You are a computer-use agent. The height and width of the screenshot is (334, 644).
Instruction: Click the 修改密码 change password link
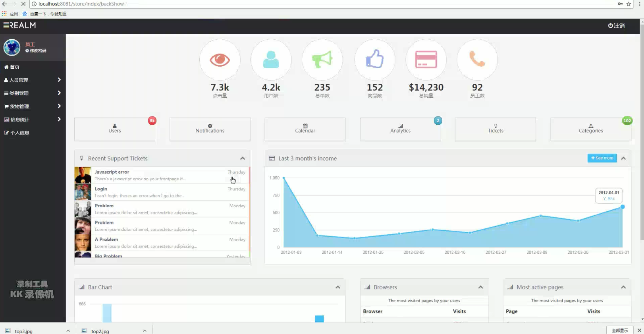click(x=36, y=51)
